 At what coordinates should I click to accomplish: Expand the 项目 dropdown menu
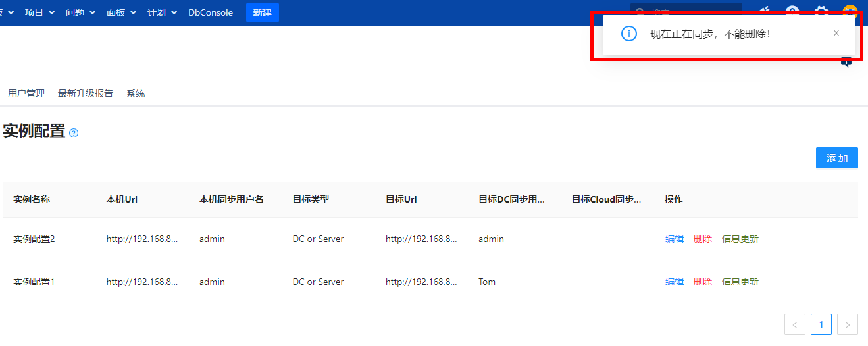(39, 12)
